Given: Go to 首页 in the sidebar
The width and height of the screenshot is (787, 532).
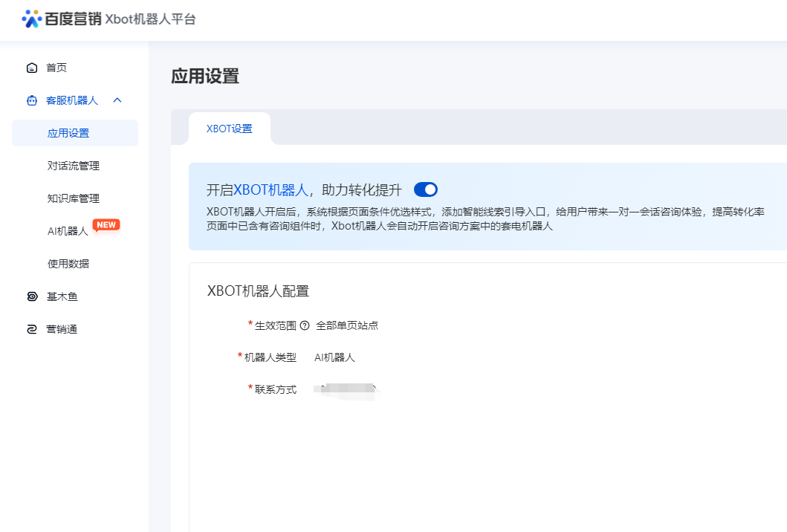Looking at the screenshot, I should (x=56, y=68).
